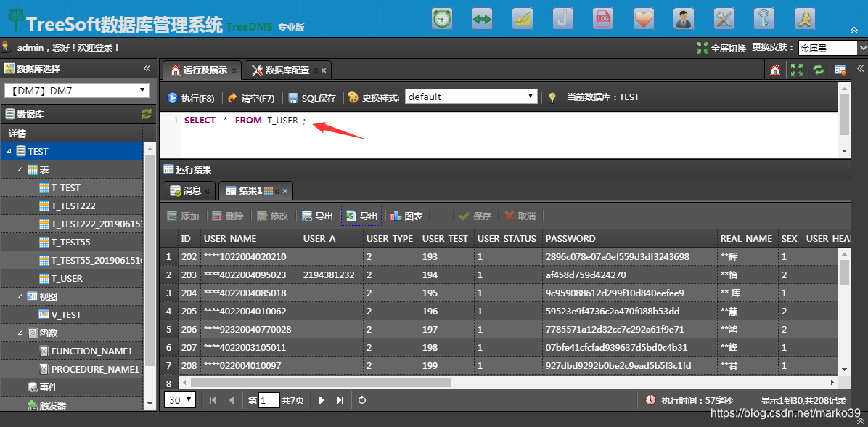Click 全屏切换 fullscreen toggle
This screenshot has height=427, width=868.
[x=721, y=48]
